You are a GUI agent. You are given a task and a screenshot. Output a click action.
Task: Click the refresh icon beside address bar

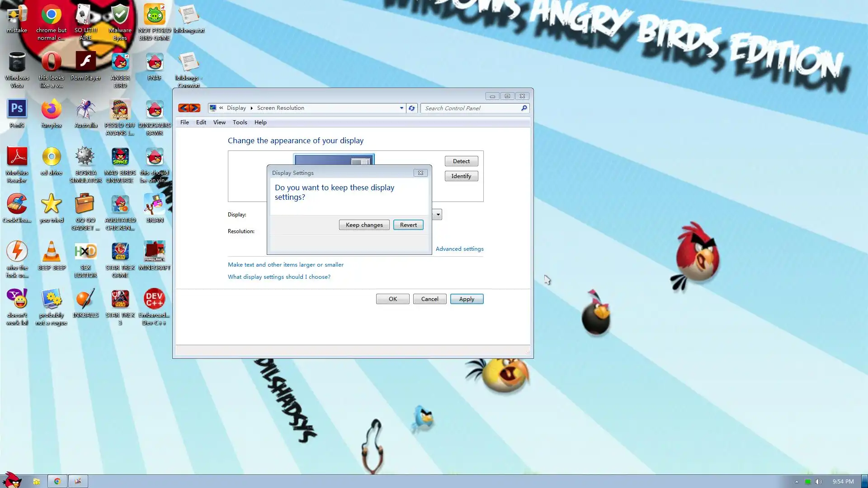pos(411,108)
